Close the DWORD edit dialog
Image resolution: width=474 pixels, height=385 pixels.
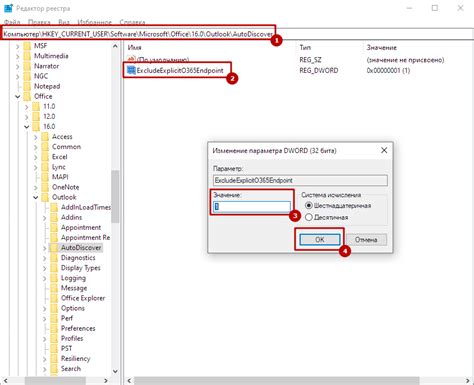pos(384,150)
